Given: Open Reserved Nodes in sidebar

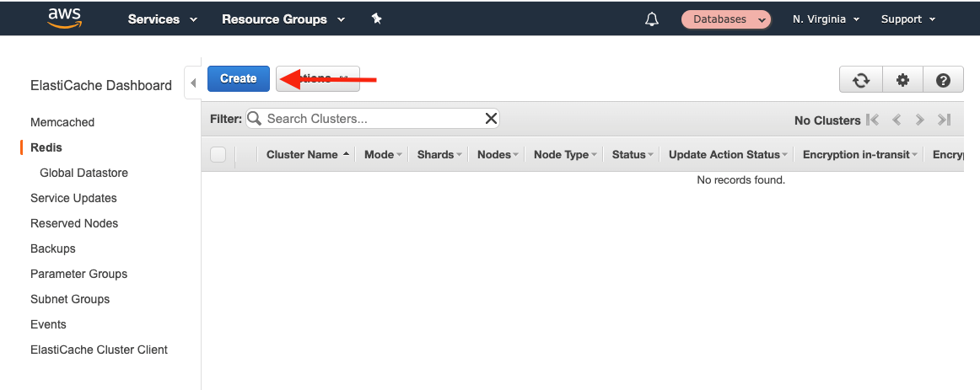Looking at the screenshot, I should [x=74, y=223].
